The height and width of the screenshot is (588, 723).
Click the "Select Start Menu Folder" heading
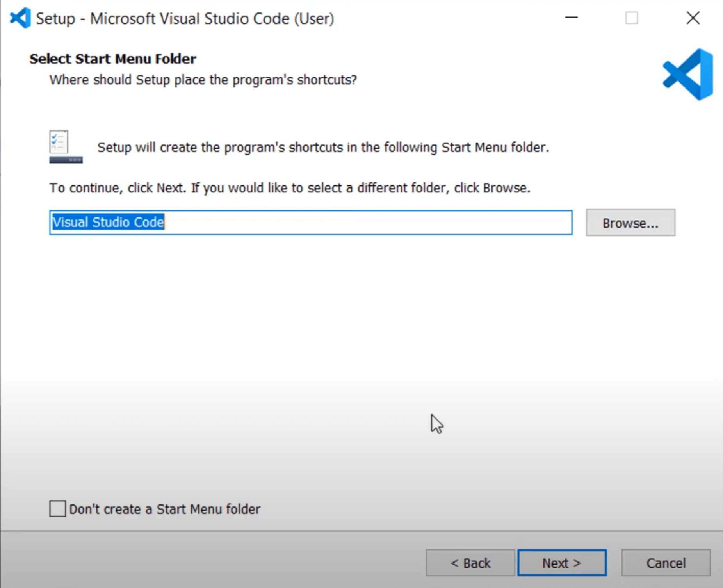pyautogui.click(x=112, y=59)
